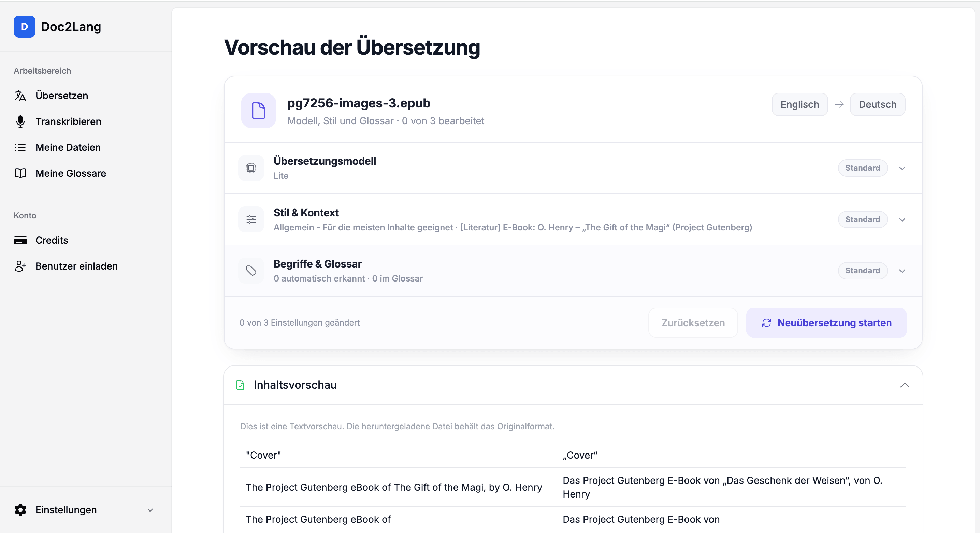Expand the Begriffe & Glossar row chevron
Viewport: 980px width, 533px height.
(x=902, y=271)
